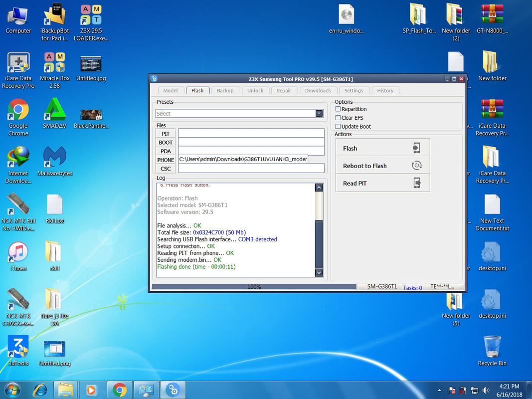
Task: Click the log scrollbar down arrow
Action: 319,272
